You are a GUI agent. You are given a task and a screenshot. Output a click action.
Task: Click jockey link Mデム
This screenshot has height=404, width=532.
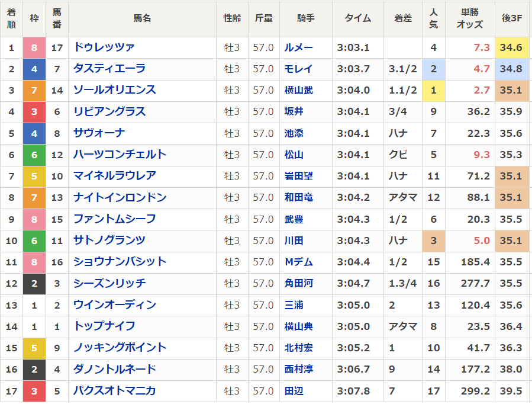coord(298,262)
